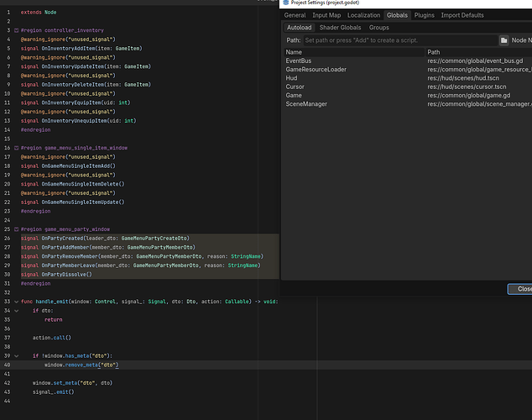Select the GameResourceLoader autoload row
The width and height of the screenshot is (532, 420).
[316, 69]
